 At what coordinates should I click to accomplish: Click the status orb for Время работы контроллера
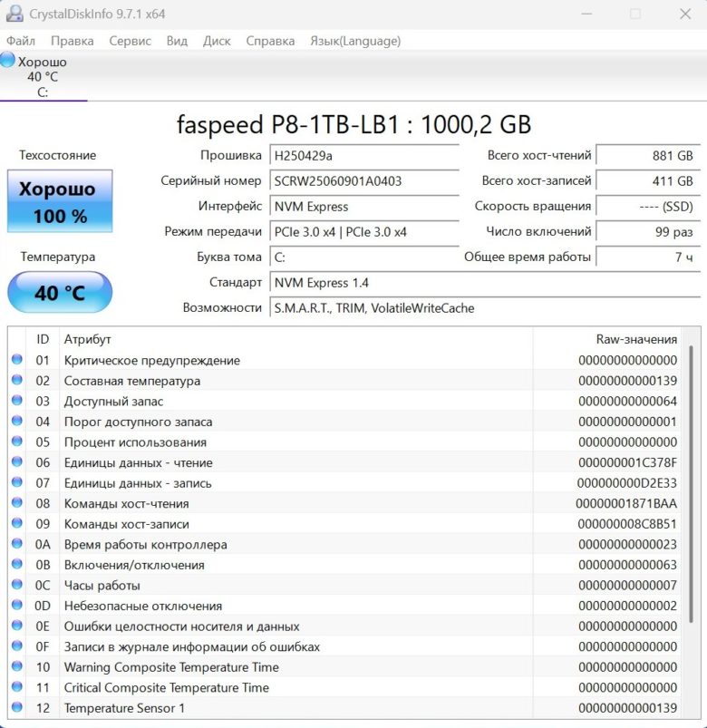(17, 543)
